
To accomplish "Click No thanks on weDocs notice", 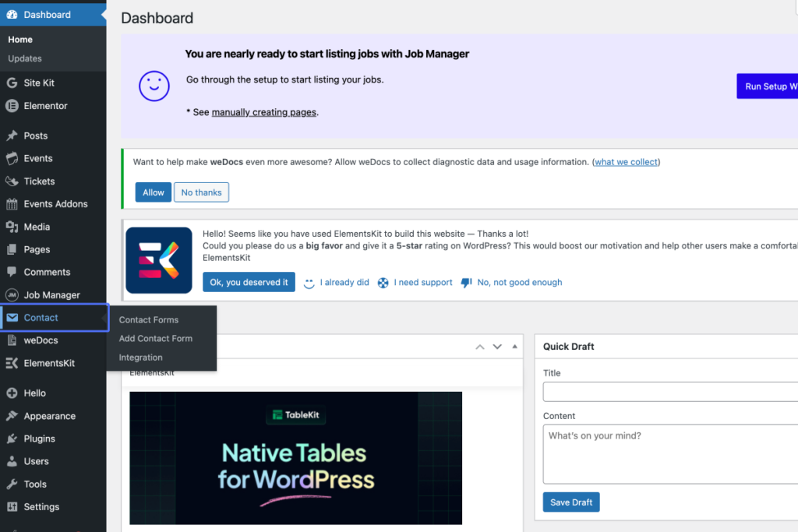I will [x=202, y=192].
